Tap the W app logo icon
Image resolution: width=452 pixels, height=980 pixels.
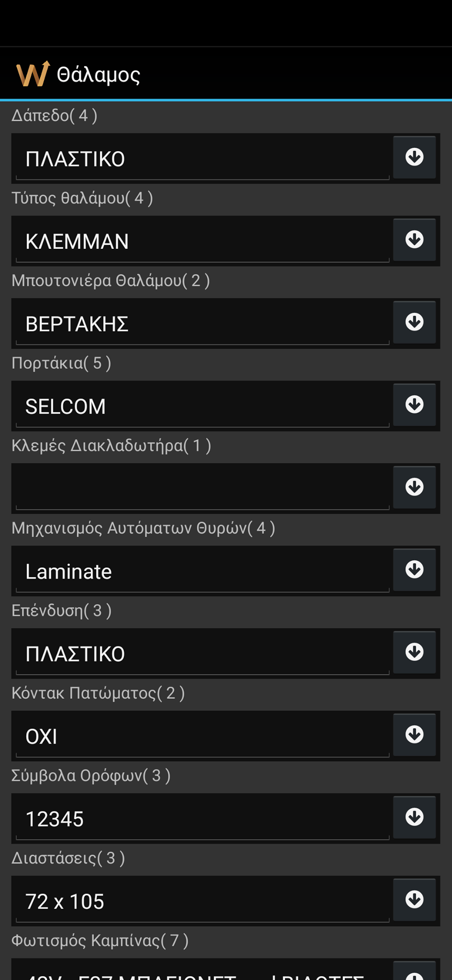[x=33, y=74]
